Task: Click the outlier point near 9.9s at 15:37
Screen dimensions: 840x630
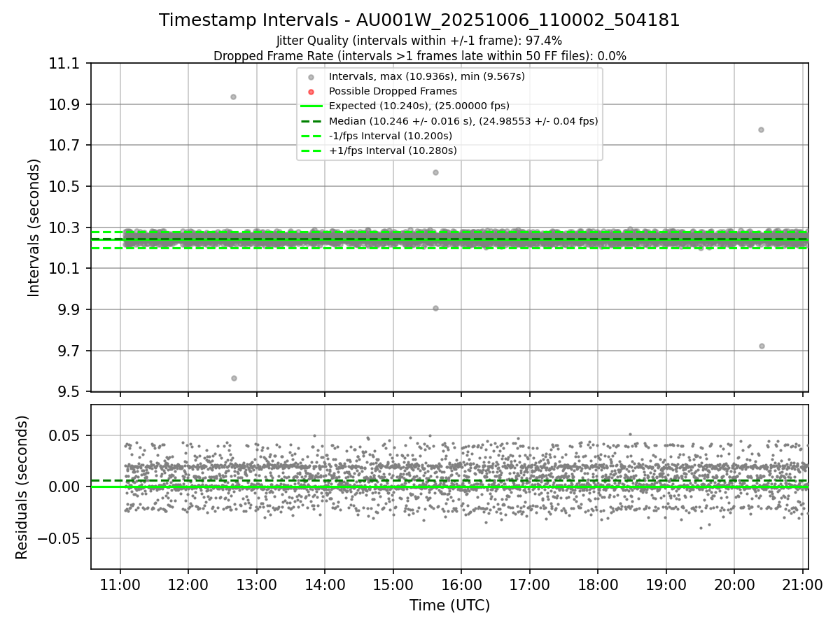Action: (435, 308)
